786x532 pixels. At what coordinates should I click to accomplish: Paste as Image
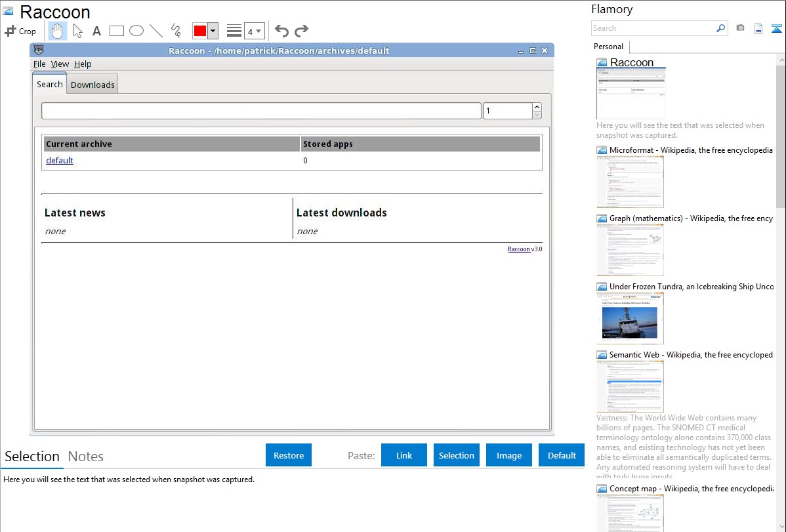tap(509, 455)
